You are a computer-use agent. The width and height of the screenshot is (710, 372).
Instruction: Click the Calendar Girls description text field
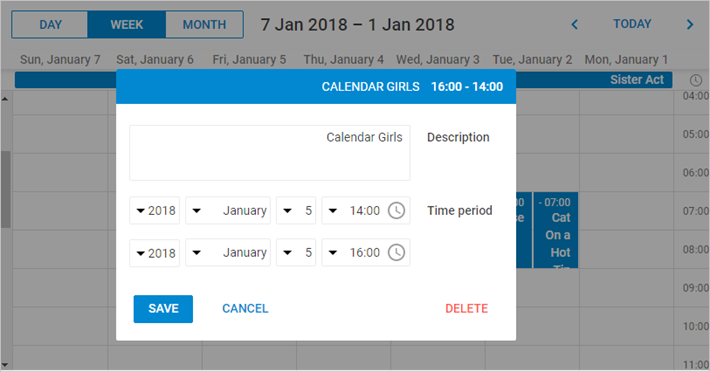[270, 153]
